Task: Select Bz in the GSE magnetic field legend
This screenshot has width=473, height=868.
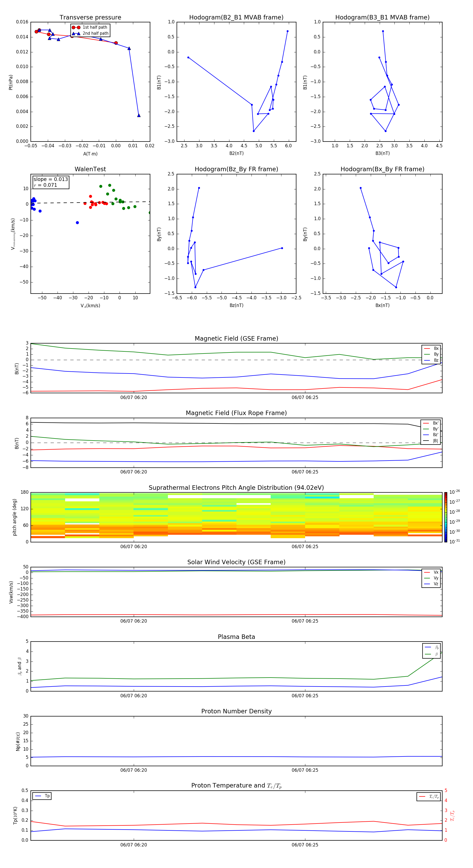Action: [x=431, y=360]
